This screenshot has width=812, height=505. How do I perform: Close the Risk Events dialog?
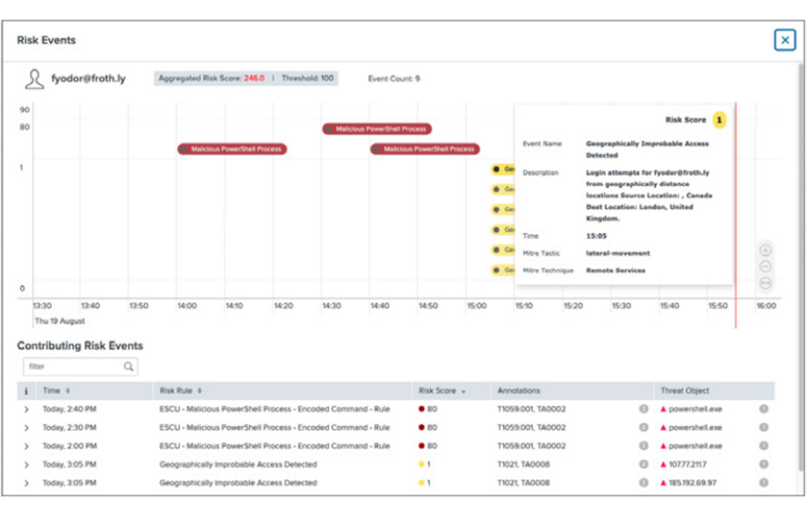784,40
